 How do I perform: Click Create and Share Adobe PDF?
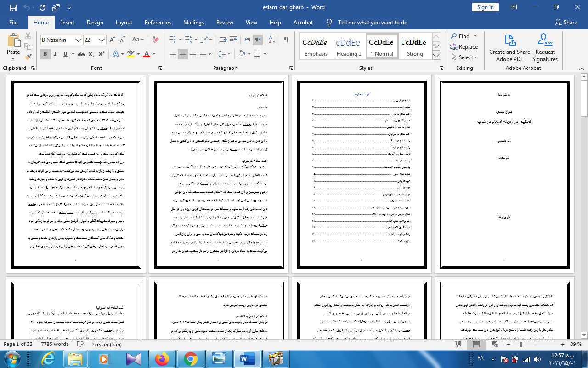509,47
